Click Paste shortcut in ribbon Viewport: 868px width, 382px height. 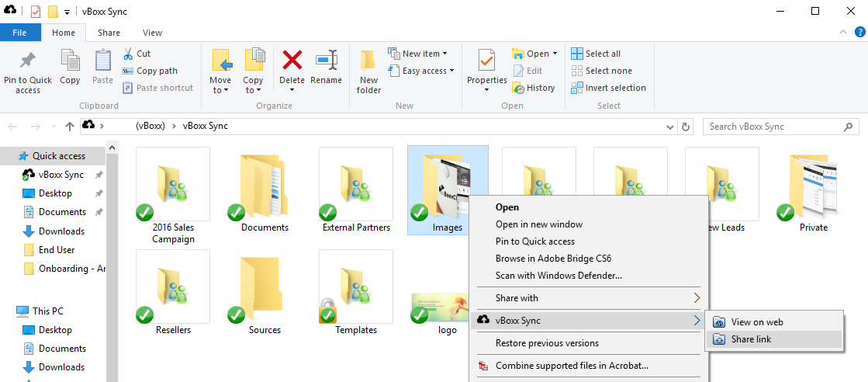coord(157,88)
